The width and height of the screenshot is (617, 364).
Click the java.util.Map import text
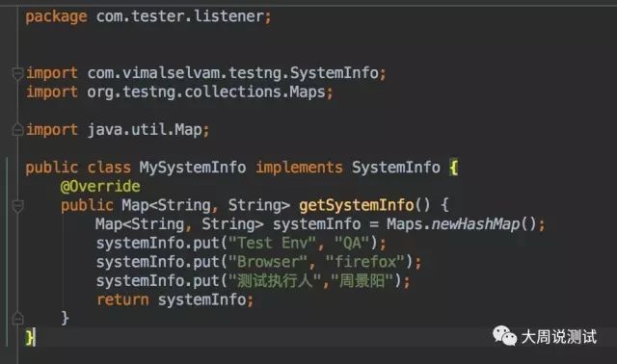click(118, 130)
